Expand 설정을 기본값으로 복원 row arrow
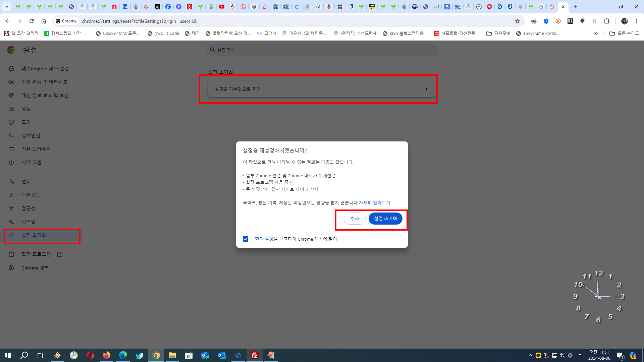 point(427,89)
